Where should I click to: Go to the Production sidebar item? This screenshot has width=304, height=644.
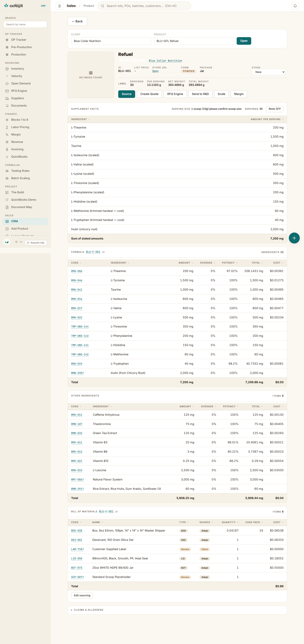click(25, 54)
